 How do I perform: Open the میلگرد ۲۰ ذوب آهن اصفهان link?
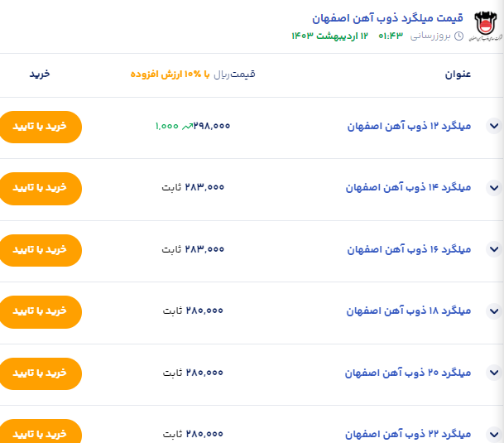[408, 373]
